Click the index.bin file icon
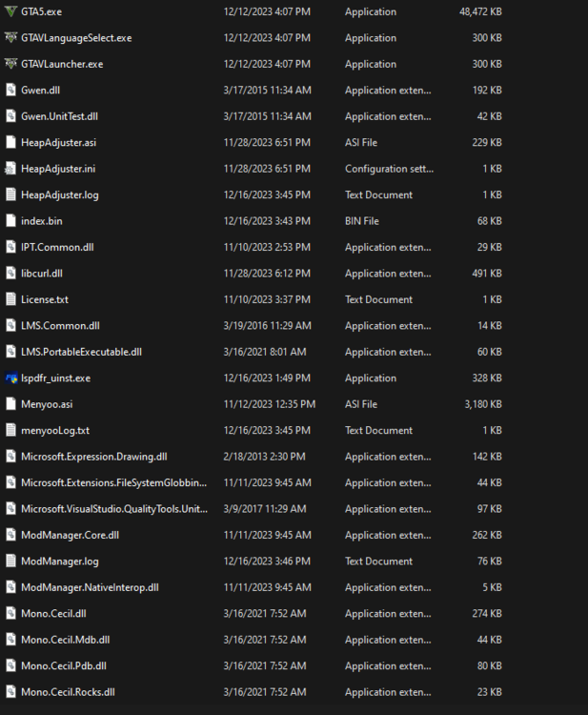The width and height of the screenshot is (588, 715). pos(10,221)
